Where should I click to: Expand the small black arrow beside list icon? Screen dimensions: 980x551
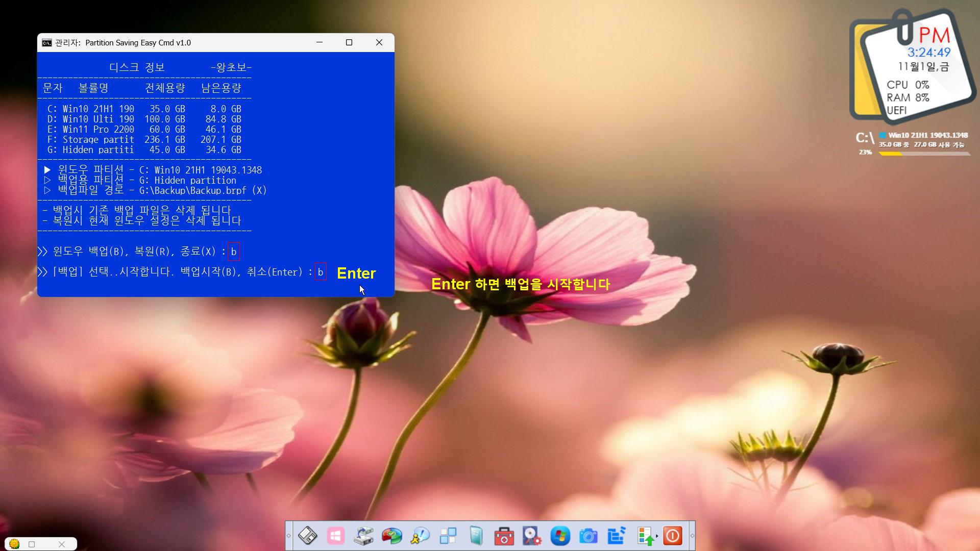657,536
